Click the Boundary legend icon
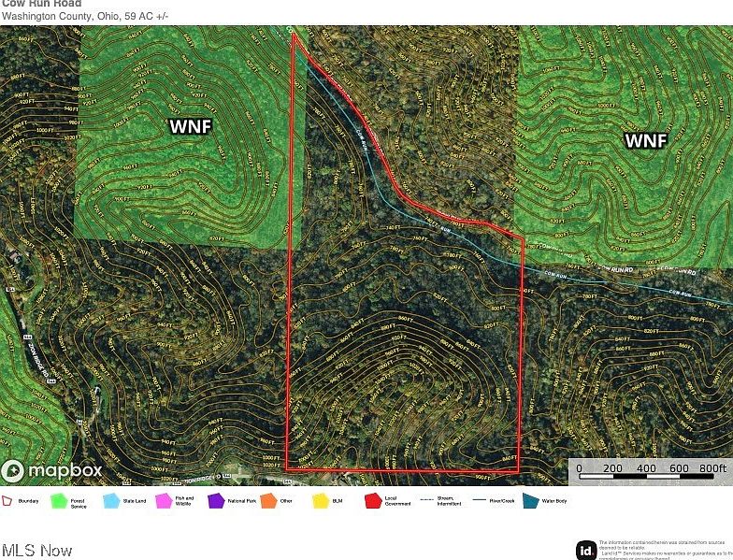 (8, 501)
